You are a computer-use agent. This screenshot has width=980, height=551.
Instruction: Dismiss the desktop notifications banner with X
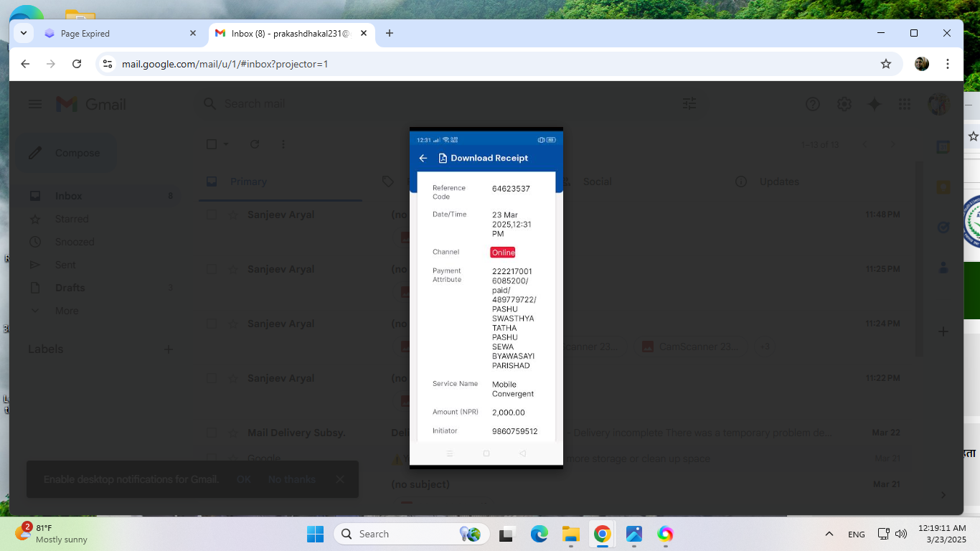click(340, 479)
